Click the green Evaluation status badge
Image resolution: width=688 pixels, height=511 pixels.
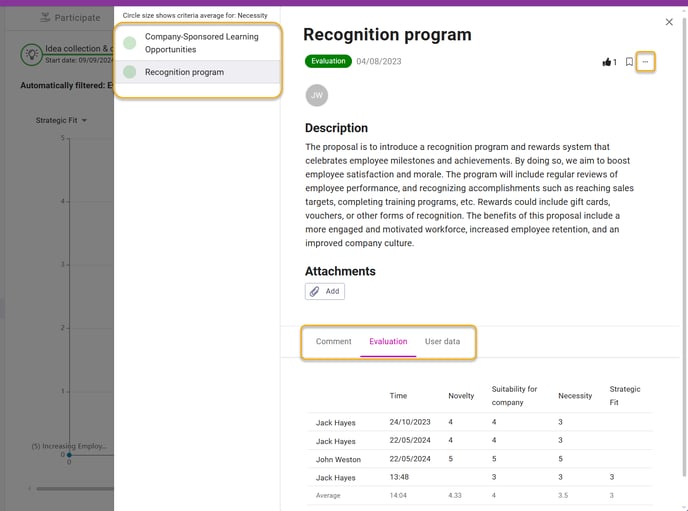[x=328, y=61]
